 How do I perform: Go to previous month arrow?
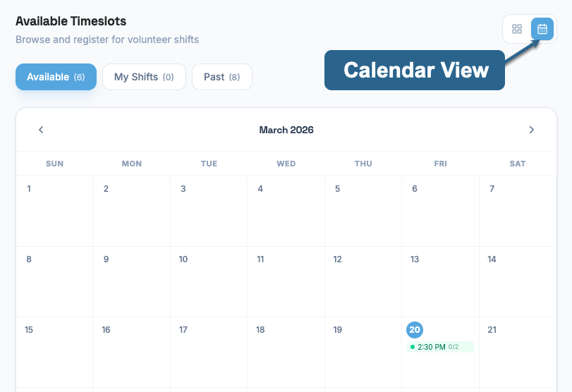coord(41,130)
